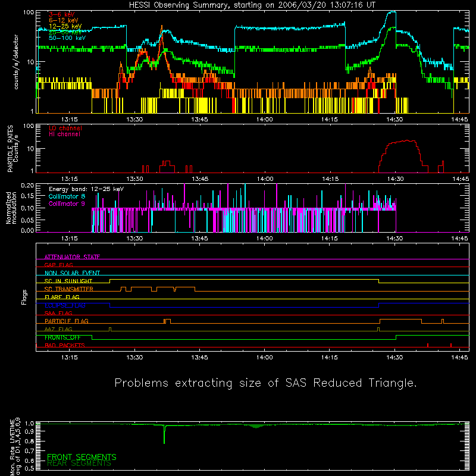The height and width of the screenshot is (476, 476).
Task: Click the PARTICLE_FLAG label
Action: click(x=67, y=321)
